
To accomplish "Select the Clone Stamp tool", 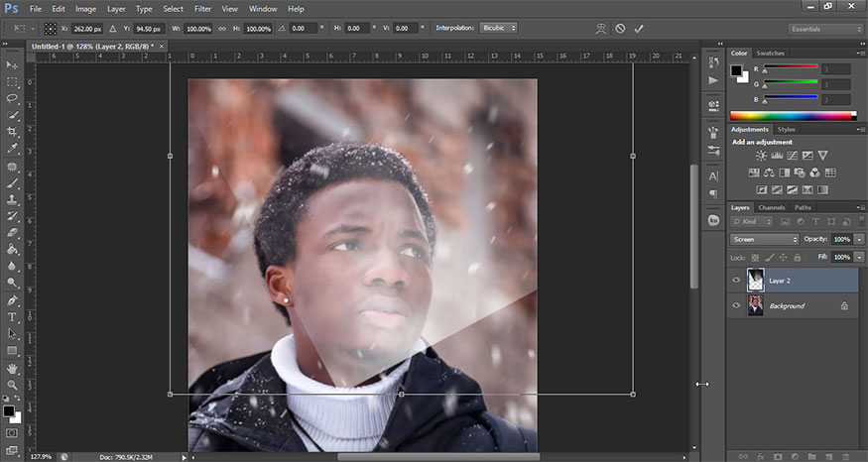I will 12,199.
